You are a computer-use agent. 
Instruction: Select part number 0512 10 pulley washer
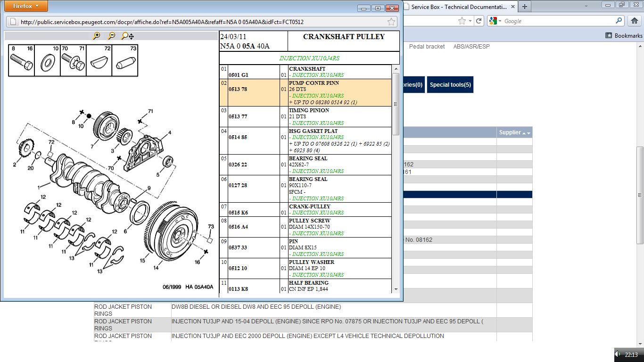[238, 268]
